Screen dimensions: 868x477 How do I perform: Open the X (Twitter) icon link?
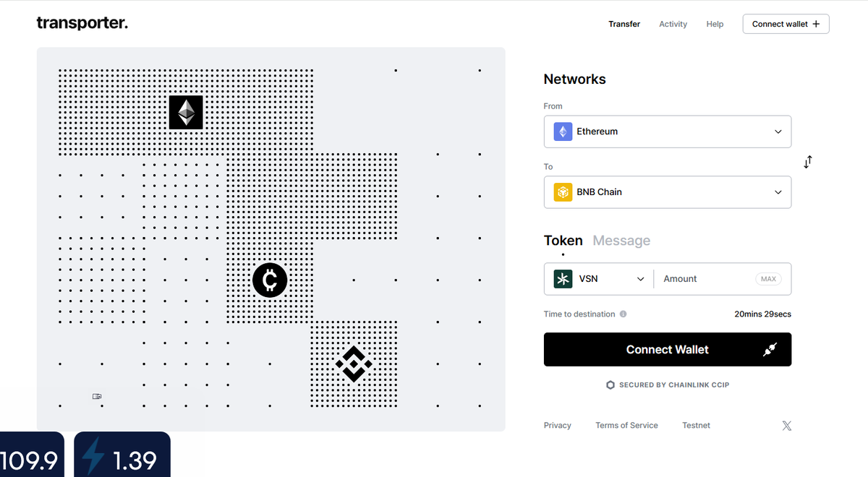click(787, 426)
